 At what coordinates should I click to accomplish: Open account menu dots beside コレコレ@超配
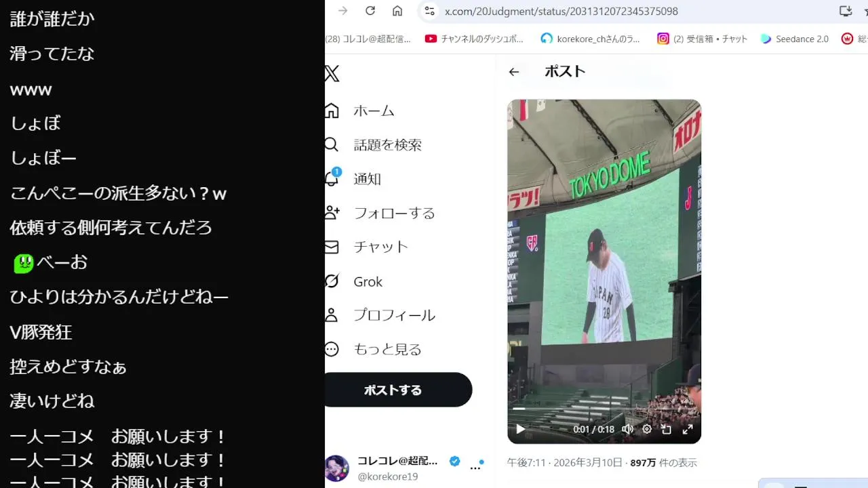click(x=475, y=468)
